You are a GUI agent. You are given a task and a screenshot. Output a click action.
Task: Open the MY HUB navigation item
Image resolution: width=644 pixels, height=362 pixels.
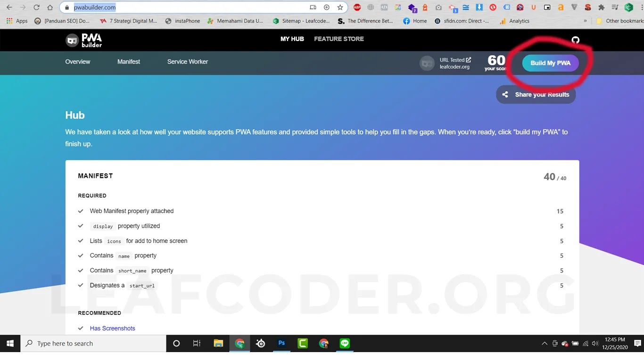coord(292,39)
